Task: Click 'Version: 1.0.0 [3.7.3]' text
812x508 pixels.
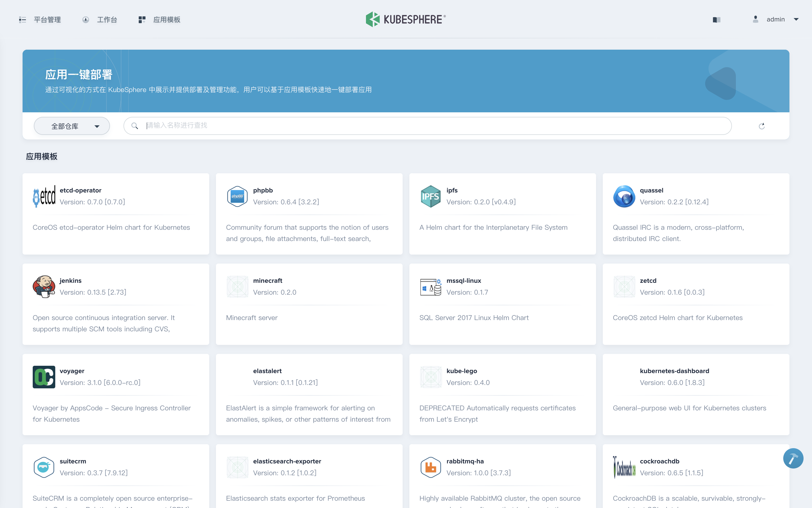Action: [x=478, y=473]
